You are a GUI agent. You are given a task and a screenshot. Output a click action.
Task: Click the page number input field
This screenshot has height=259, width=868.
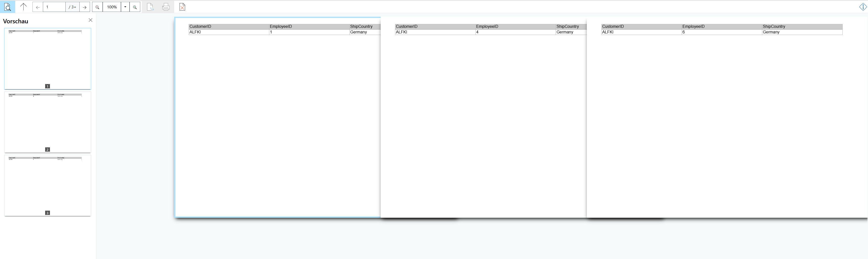(x=54, y=7)
